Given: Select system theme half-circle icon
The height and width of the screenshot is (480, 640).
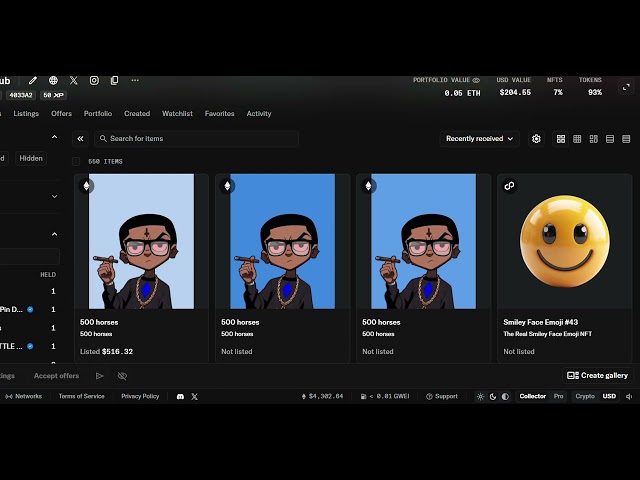Looking at the screenshot, I should tap(505, 397).
